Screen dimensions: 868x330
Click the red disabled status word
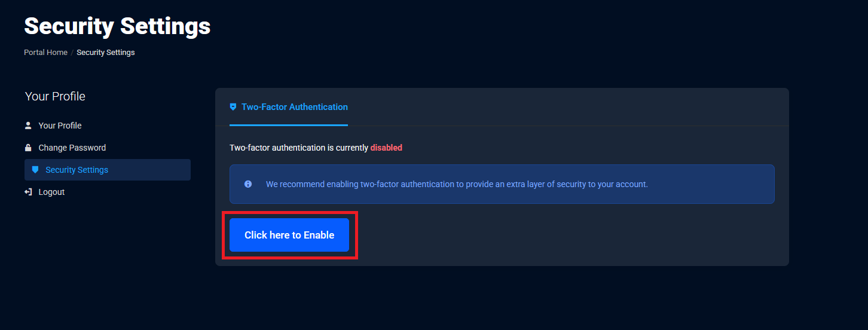(x=386, y=148)
